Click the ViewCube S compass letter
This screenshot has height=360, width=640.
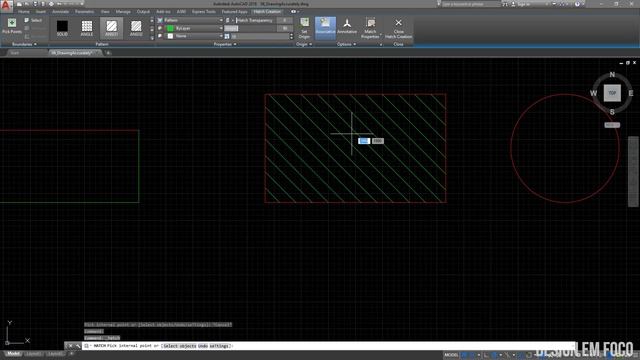pos(612,112)
